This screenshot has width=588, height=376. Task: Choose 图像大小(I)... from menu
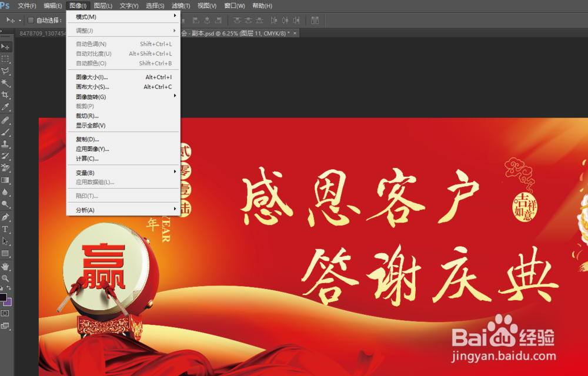pos(123,77)
